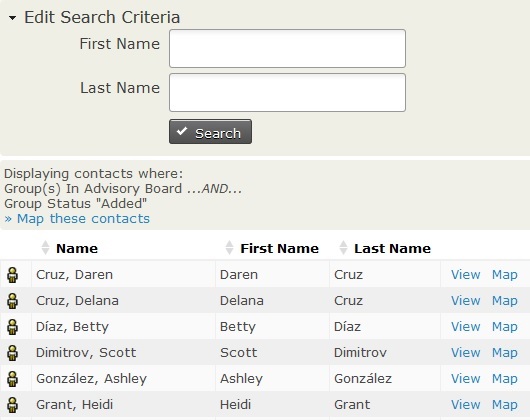The image size is (530, 420).
Task: Click contact icon beside González, Ashley
Action: coord(13,379)
